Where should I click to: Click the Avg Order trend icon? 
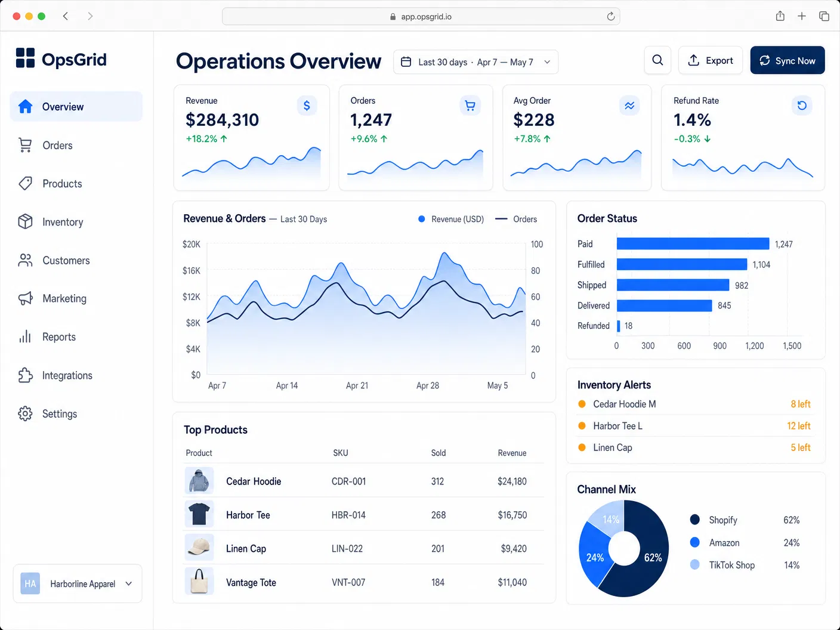629,106
